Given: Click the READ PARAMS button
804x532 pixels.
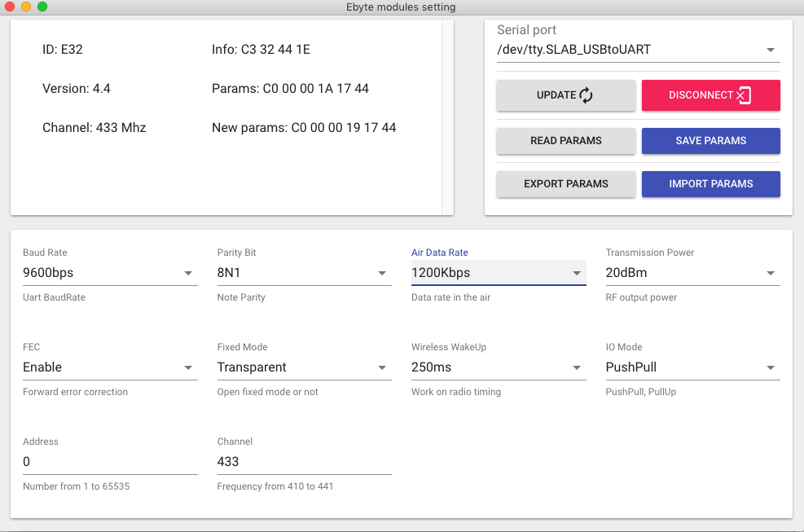Looking at the screenshot, I should [x=566, y=141].
